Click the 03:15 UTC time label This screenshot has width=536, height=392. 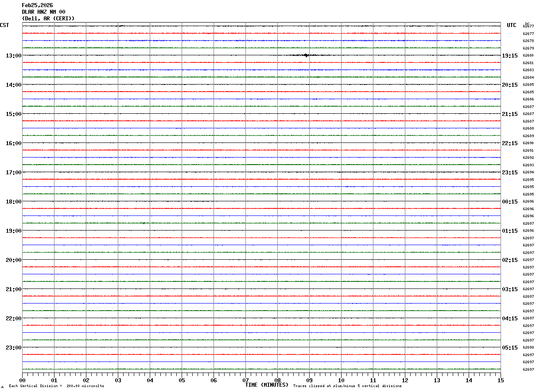click(x=510, y=289)
